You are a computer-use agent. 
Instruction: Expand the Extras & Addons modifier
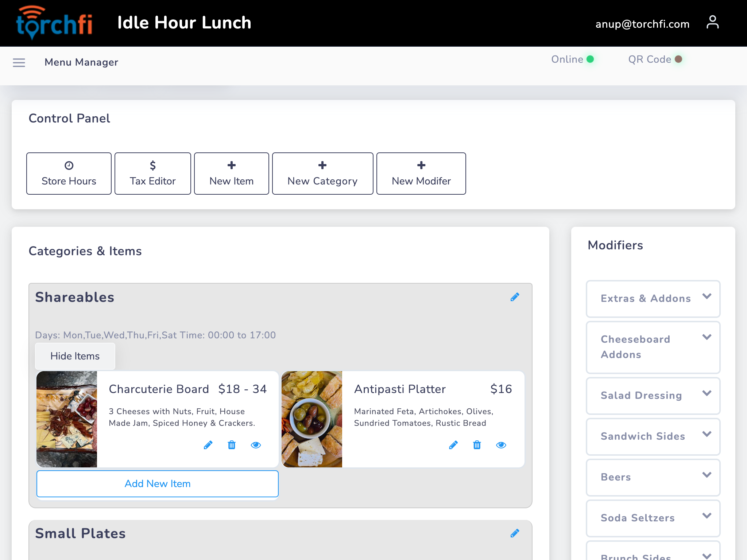653,299
